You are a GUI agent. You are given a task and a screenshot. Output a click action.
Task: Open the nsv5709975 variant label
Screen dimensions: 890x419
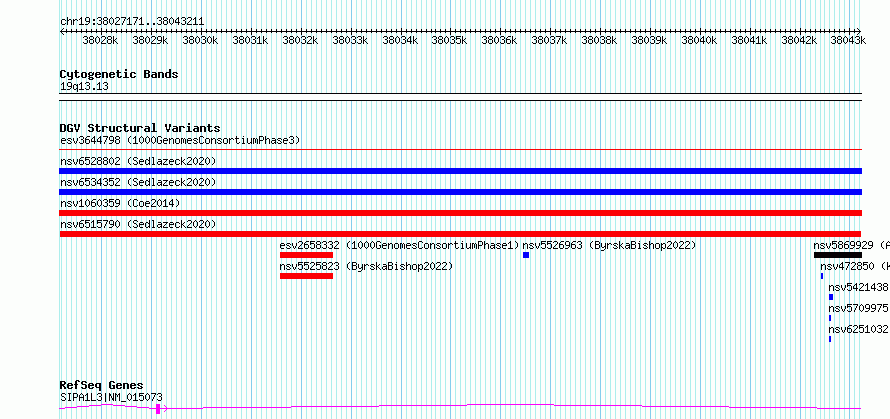click(858, 308)
